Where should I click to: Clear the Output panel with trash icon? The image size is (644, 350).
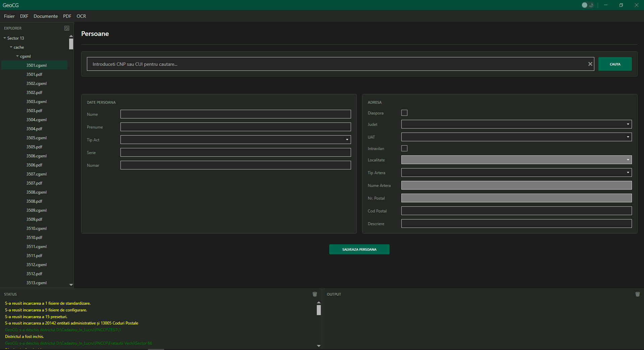pyautogui.click(x=637, y=294)
